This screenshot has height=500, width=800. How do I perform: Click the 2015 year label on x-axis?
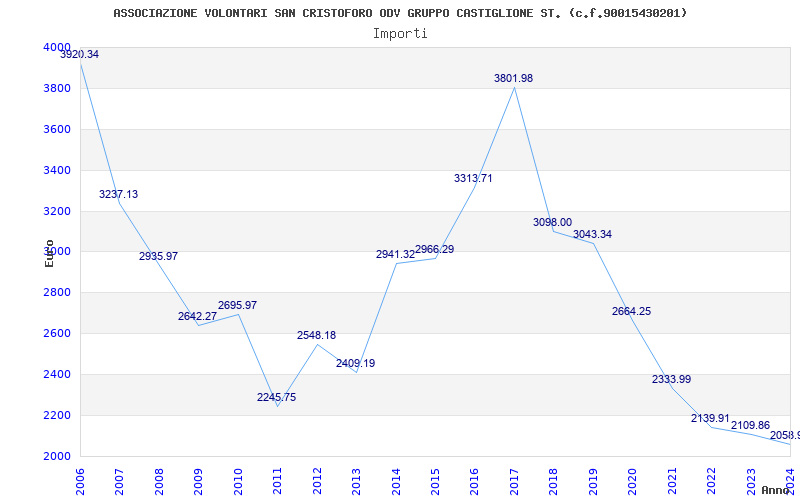pyautogui.click(x=435, y=481)
